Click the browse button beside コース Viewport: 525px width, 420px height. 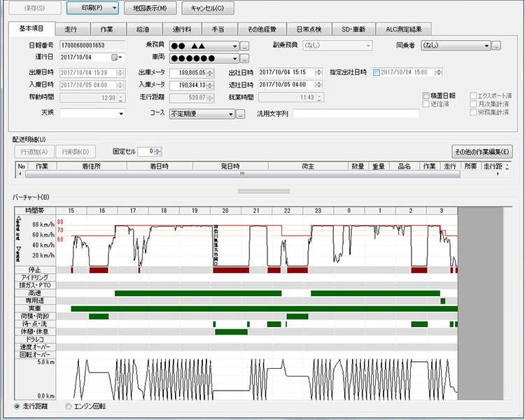(x=240, y=113)
